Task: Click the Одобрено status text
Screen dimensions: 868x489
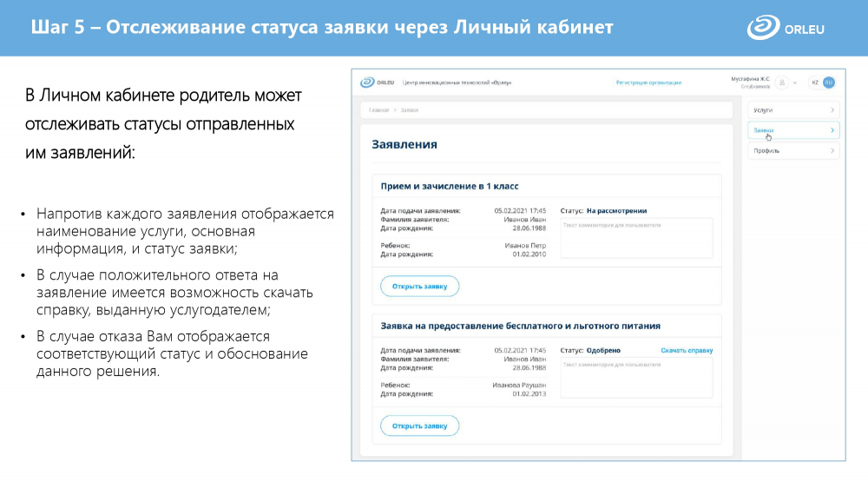Action: pos(603,351)
